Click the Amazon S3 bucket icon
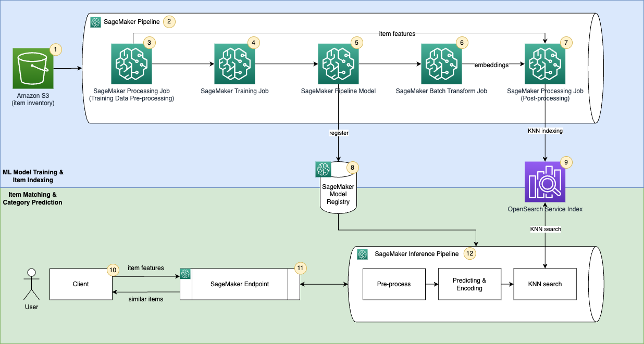The height and width of the screenshot is (344, 644). click(33, 68)
